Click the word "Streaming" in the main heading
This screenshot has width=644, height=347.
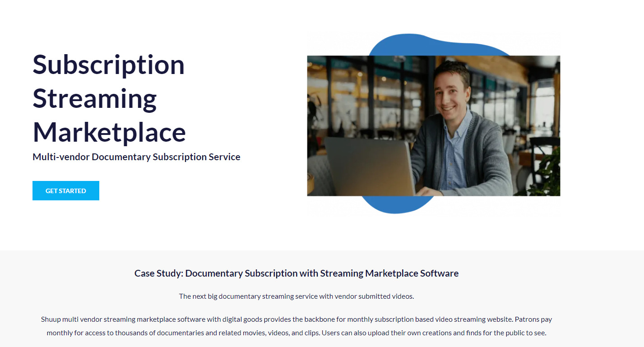click(x=95, y=98)
